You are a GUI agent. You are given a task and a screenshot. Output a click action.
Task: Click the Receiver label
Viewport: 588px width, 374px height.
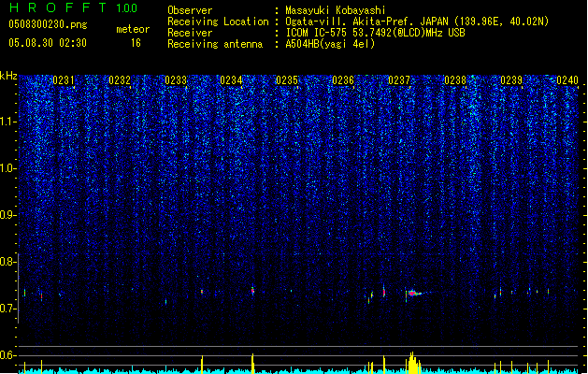tap(190, 33)
